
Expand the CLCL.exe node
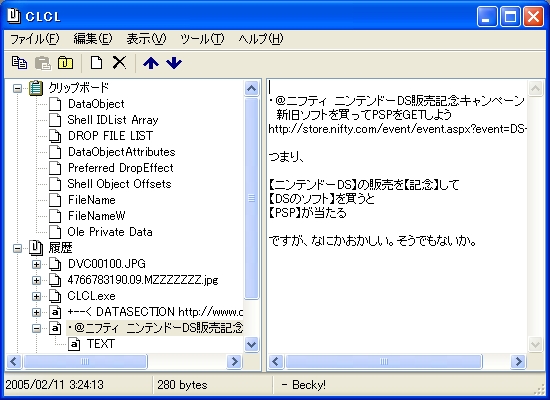click(36, 296)
